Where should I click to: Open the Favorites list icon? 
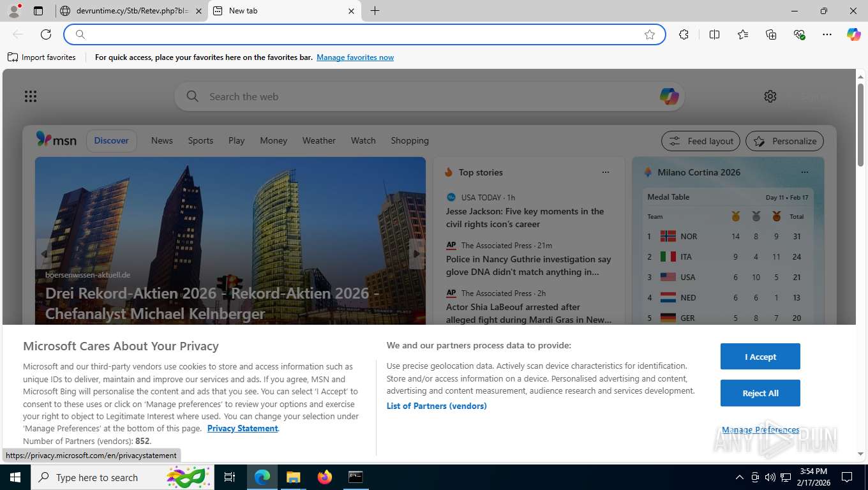[x=743, y=34]
